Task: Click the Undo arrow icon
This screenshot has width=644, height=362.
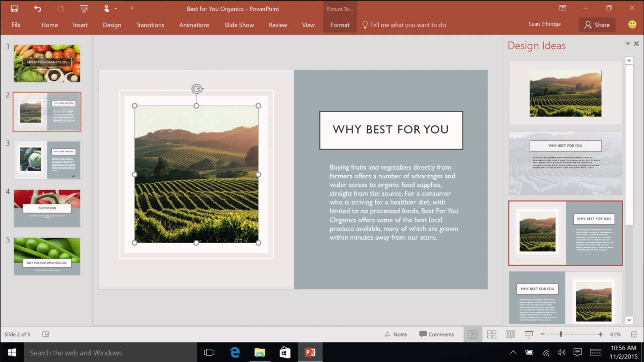Action: click(x=37, y=9)
